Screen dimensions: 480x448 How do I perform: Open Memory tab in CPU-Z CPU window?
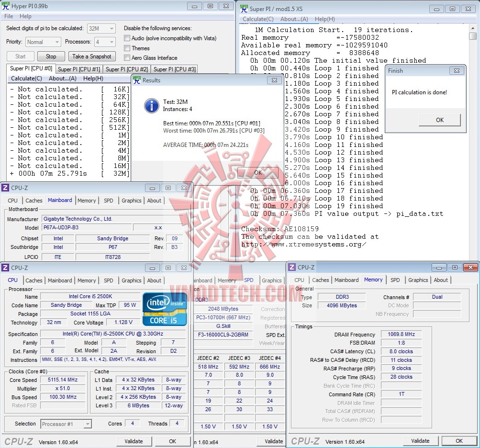87,280
